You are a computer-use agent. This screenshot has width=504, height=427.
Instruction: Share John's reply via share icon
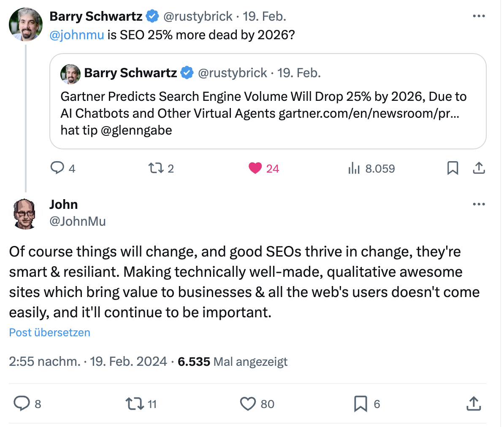pyautogui.click(x=474, y=404)
